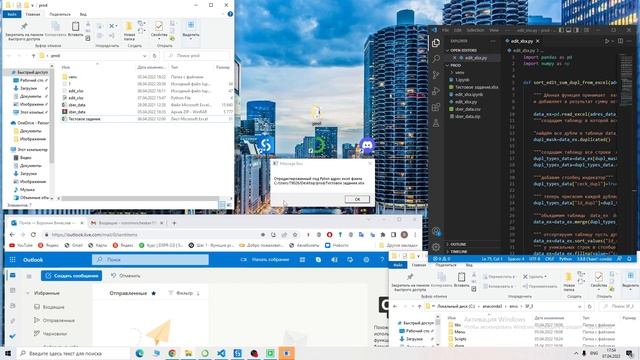Open Выделить dropdown in prod Explorer ribbon
This screenshot has width=640, height=360.
(191, 30)
